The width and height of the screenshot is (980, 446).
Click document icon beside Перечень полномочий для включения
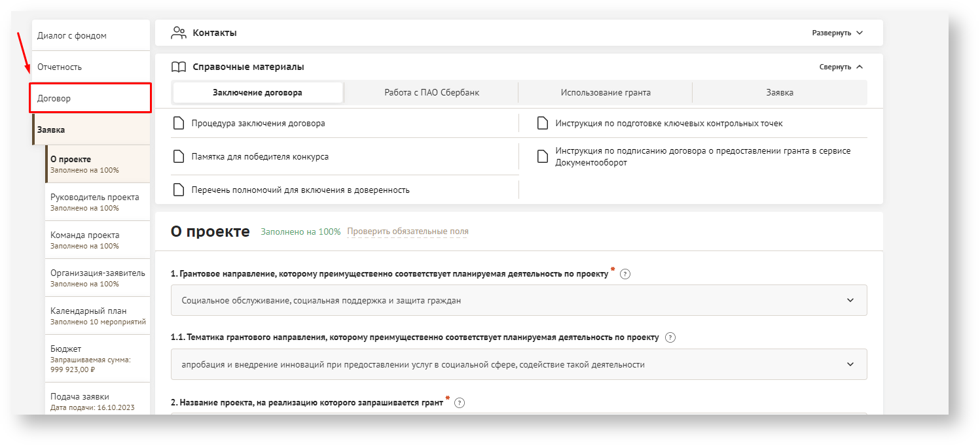pos(178,190)
